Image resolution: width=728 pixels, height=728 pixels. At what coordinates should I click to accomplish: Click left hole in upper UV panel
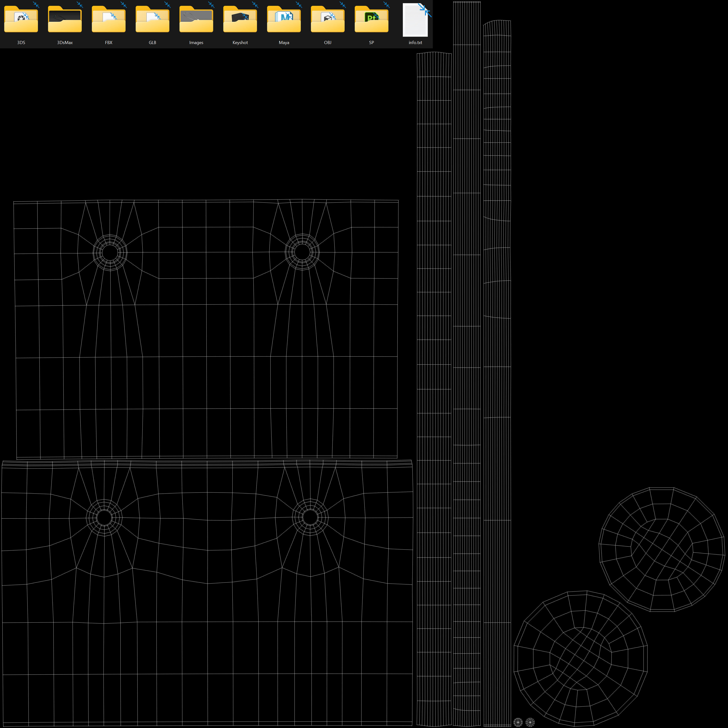pyautogui.click(x=110, y=252)
